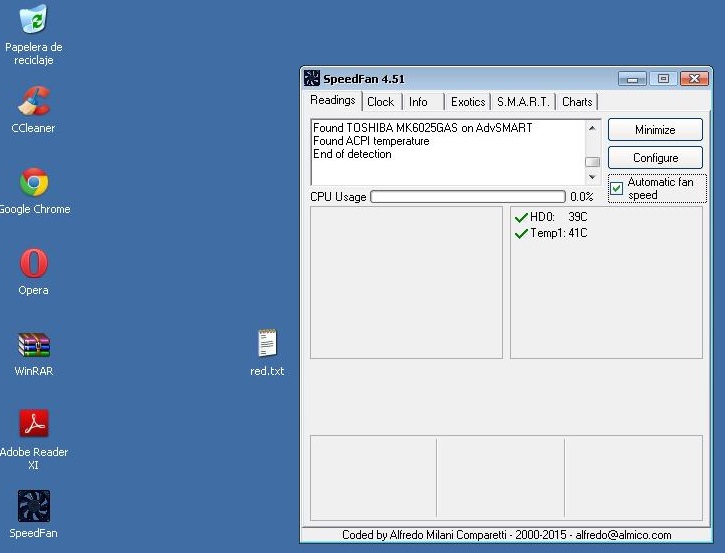Open the Info tab

pyautogui.click(x=418, y=102)
